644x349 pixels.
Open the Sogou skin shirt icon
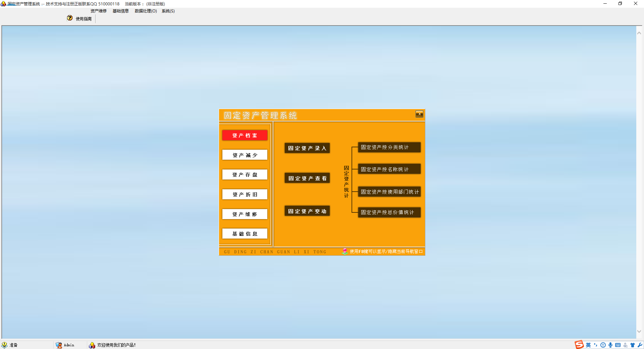tap(633, 345)
